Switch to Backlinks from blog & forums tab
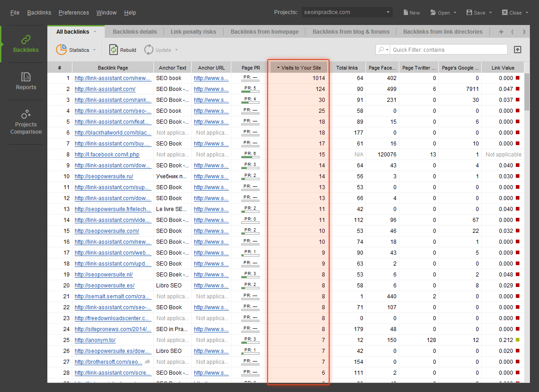The height and width of the screenshot is (392, 539). 351,31
